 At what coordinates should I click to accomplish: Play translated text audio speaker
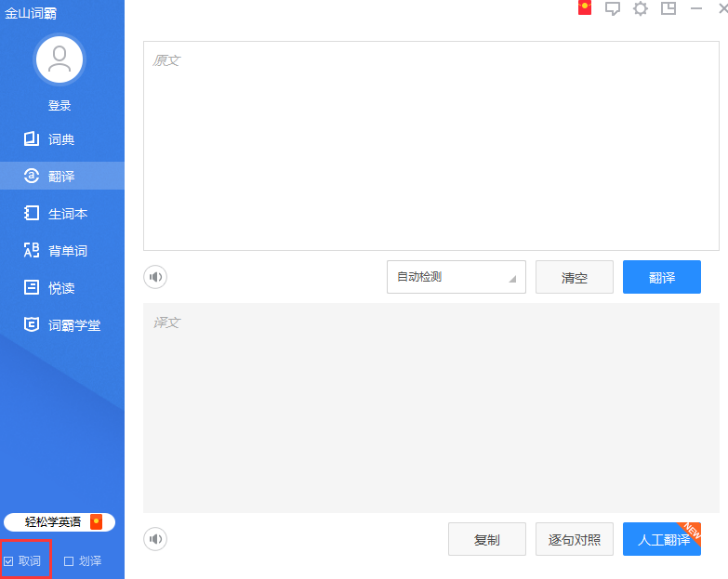coord(155,539)
